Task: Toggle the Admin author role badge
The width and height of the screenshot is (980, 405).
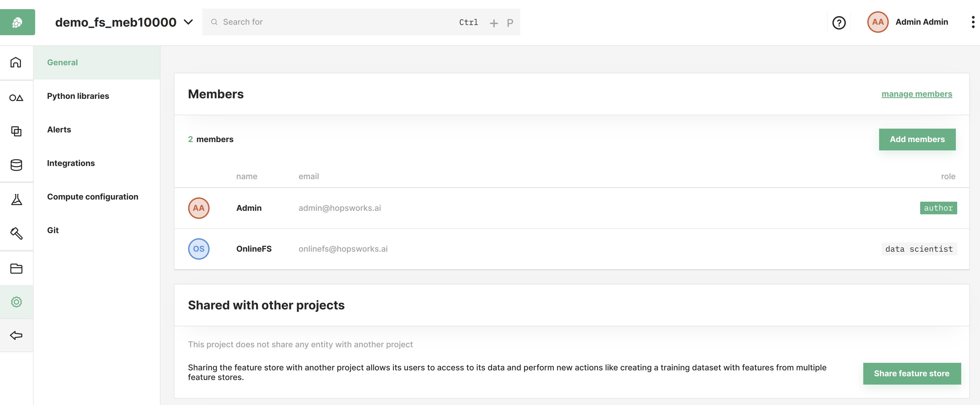Action: coord(938,207)
